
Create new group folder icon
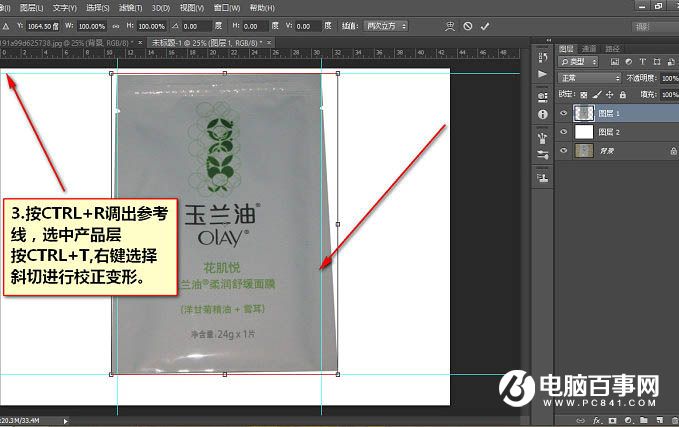pos(644,420)
